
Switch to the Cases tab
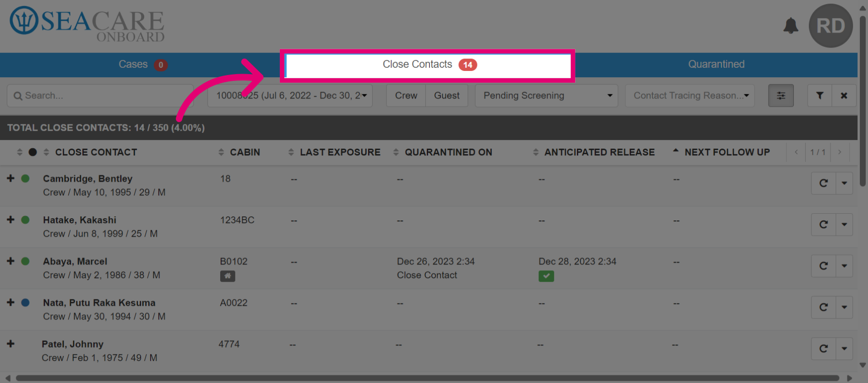142,65
